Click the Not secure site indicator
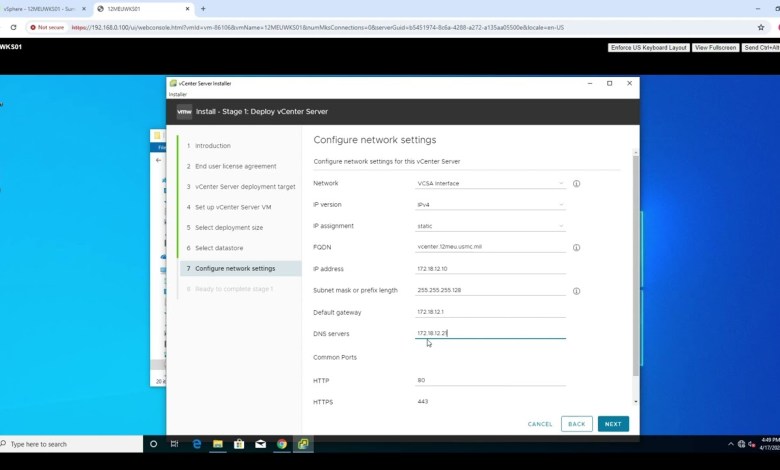The height and width of the screenshot is (470, 780). coord(47,27)
